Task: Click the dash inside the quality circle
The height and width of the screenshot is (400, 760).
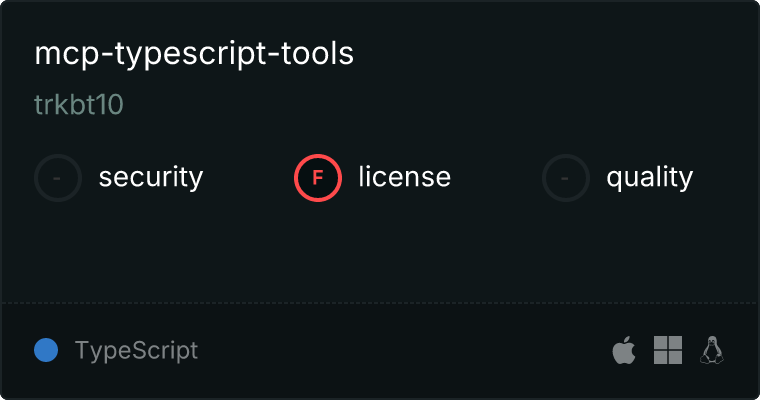Action: (x=566, y=178)
